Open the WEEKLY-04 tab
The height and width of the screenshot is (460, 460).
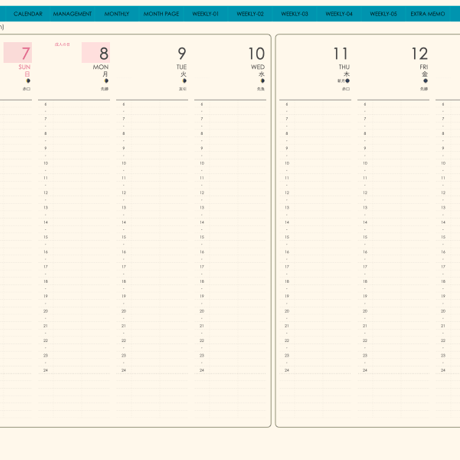coord(339,14)
